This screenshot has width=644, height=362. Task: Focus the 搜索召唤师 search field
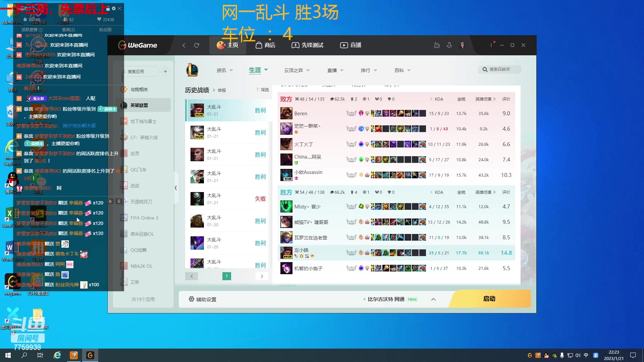[499, 69]
